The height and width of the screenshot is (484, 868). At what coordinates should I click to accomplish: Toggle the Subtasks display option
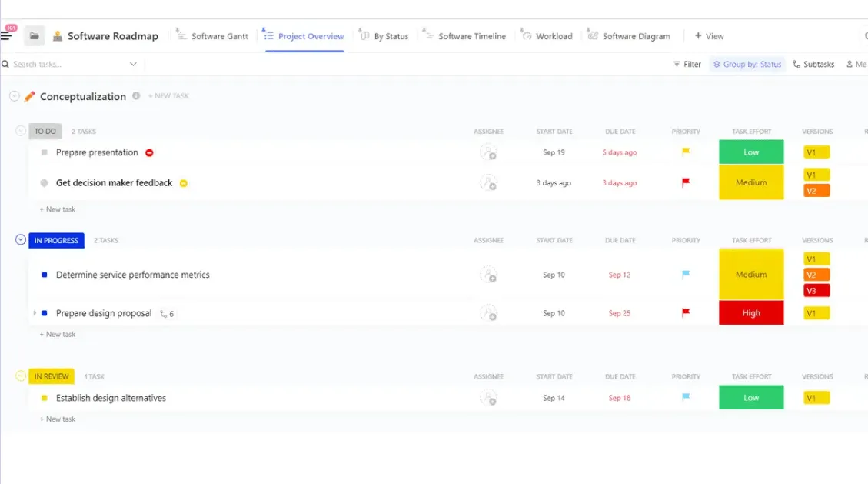coord(813,64)
